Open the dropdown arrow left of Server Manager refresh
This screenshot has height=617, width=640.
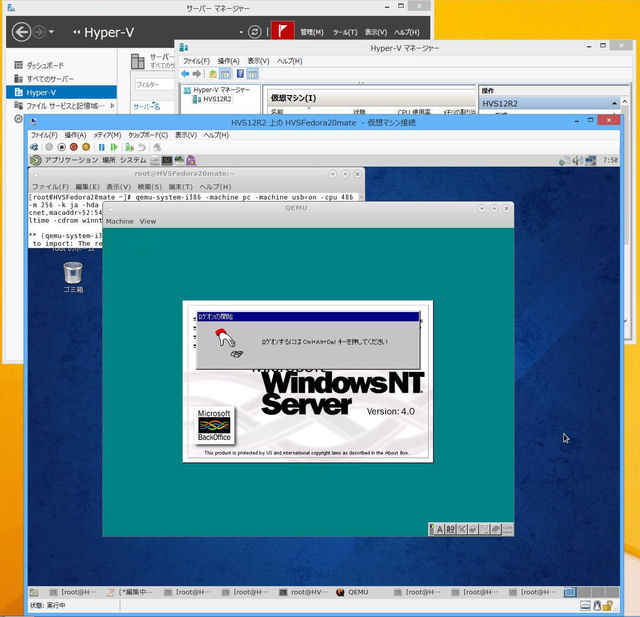pos(241,32)
